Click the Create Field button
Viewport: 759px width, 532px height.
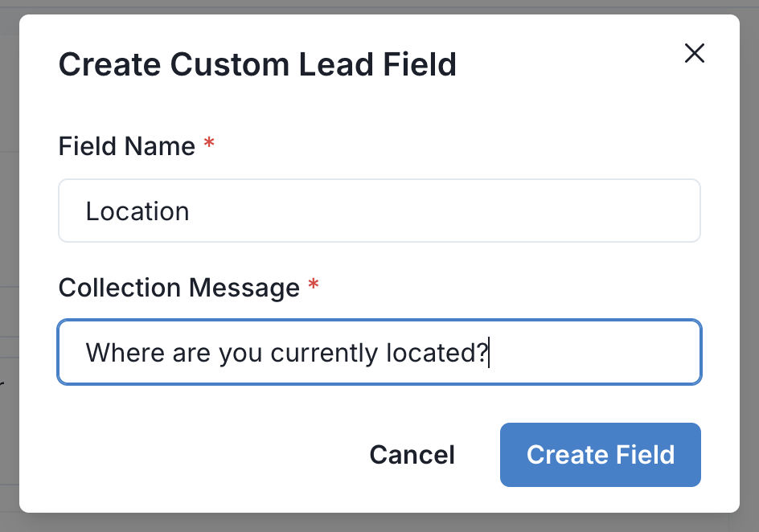coord(600,455)
